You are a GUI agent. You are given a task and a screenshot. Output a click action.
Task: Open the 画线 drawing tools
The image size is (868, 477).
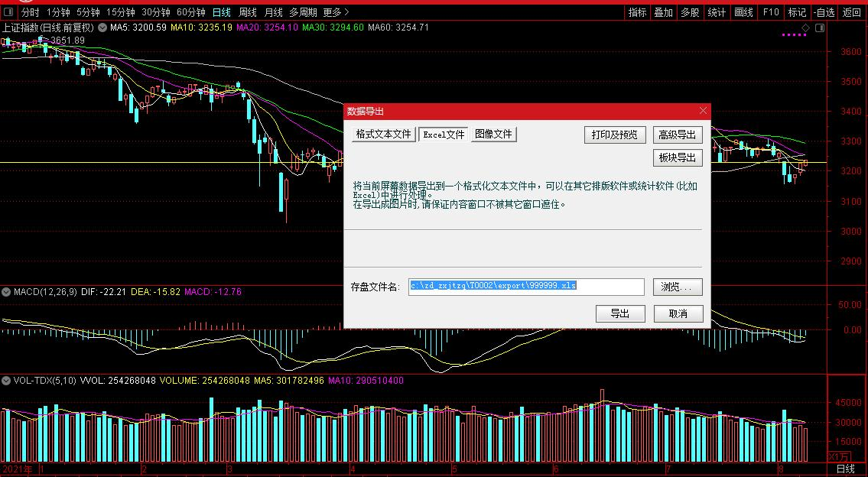[743, 12]
